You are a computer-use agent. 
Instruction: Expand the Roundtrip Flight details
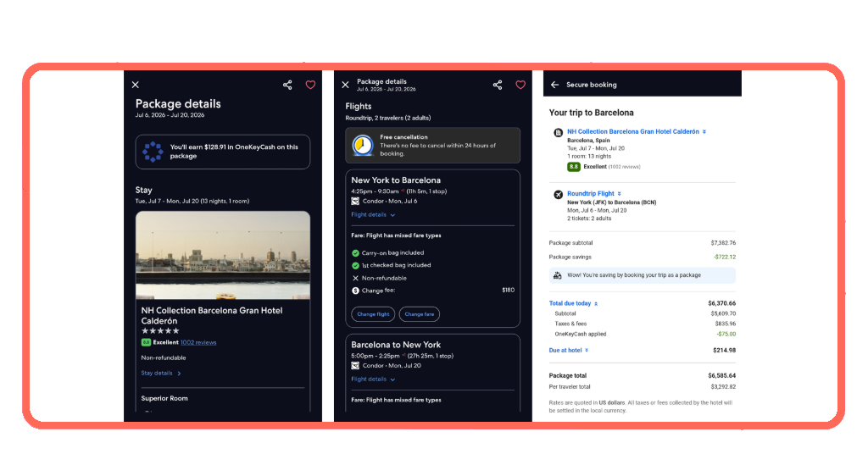(x=594, y=194)
